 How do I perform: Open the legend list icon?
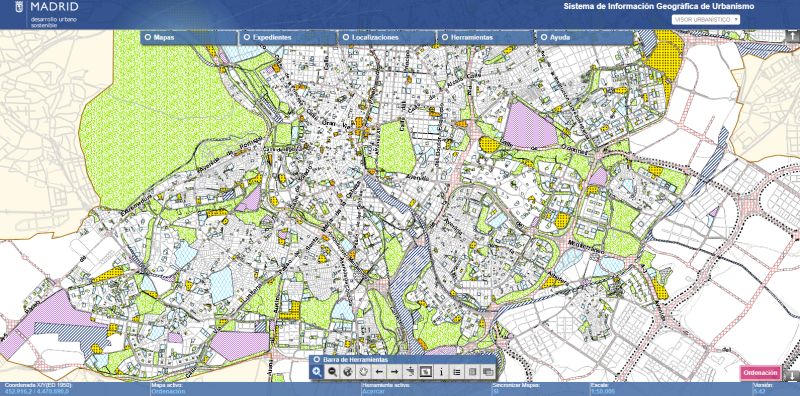tap(457, 372)
